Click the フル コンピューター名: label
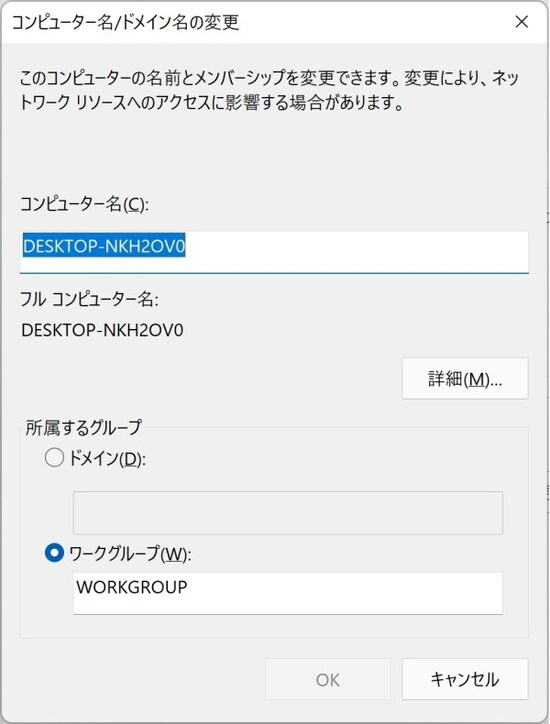 (90, 300)
